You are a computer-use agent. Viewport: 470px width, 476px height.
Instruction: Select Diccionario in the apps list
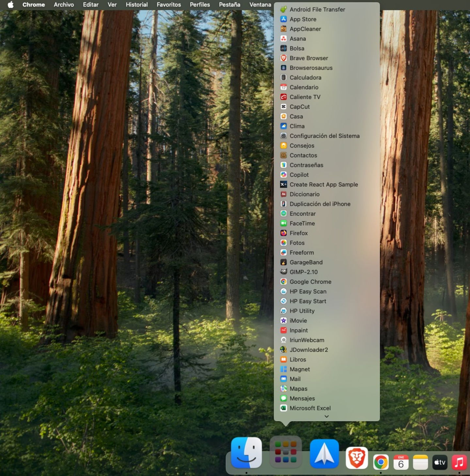(327, 194)
